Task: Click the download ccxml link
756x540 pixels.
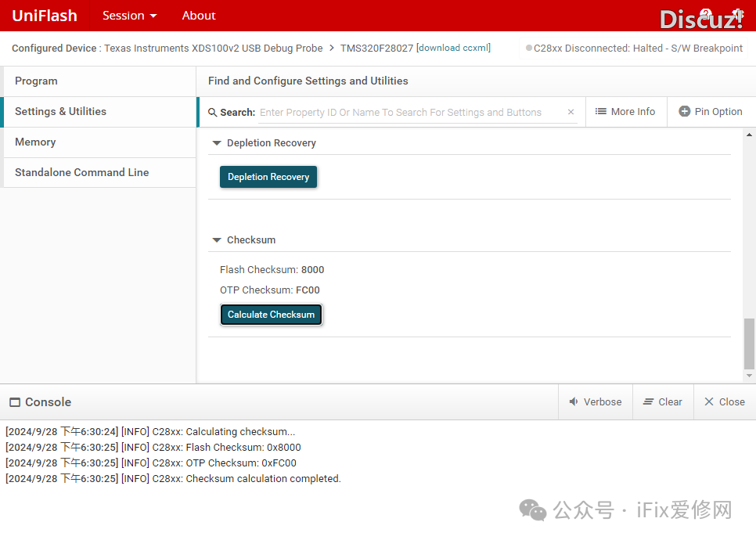Action: [x=453, y=48]
